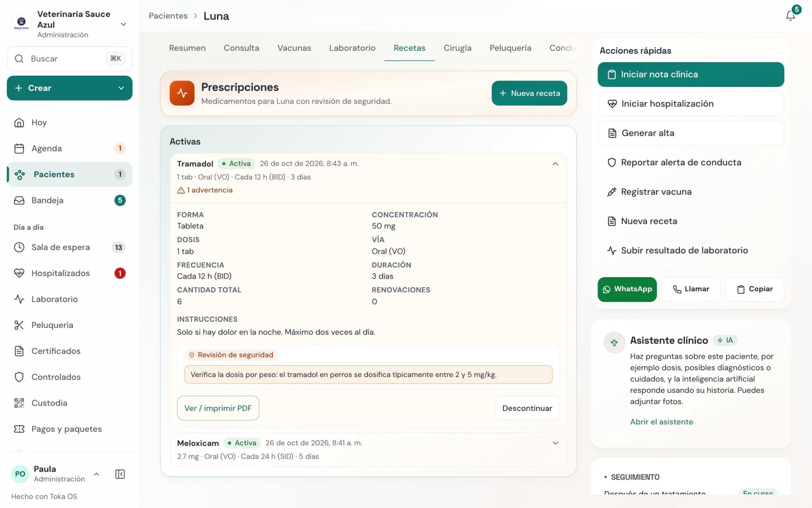Click the Bandeja inbox icon
This screenshot has width=812, height=508.
[x=19, y=200]
